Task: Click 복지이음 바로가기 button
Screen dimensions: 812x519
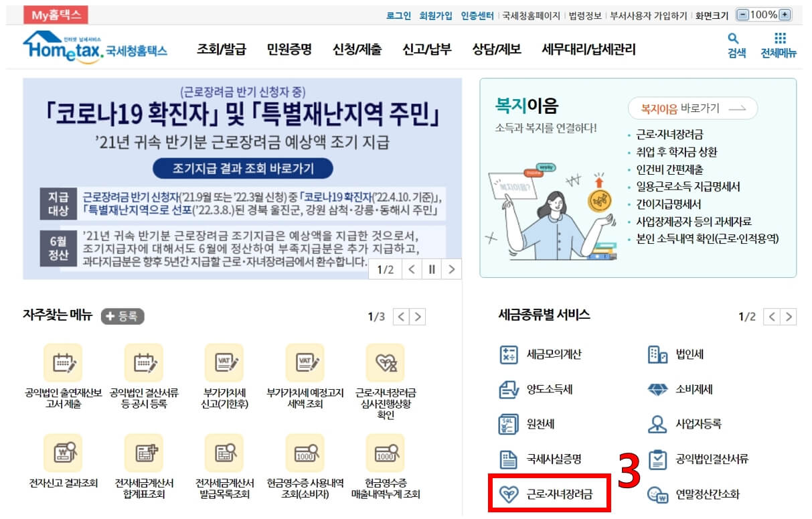Action: click(x=693, y=108)
